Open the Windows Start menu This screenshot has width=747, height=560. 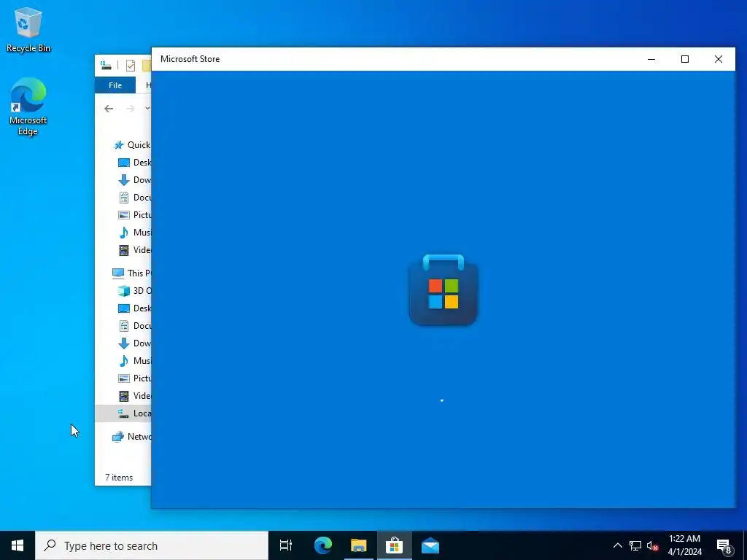[x=18, y=545]
